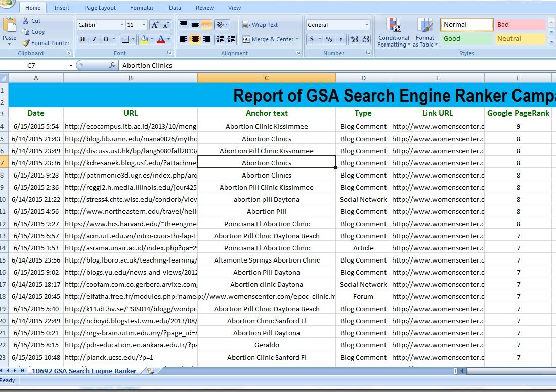The width and height of the screenshot is (556, 392).
Task: Open the General number format dropdown
Action: 366,24
